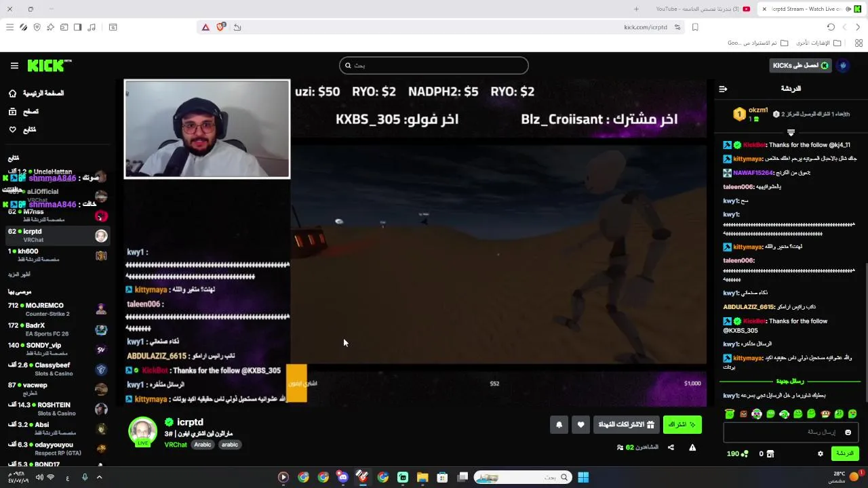The height and width of the screenshot is (488, 868).
Task: Open the Following heart sidebar link
Action: 22,129
